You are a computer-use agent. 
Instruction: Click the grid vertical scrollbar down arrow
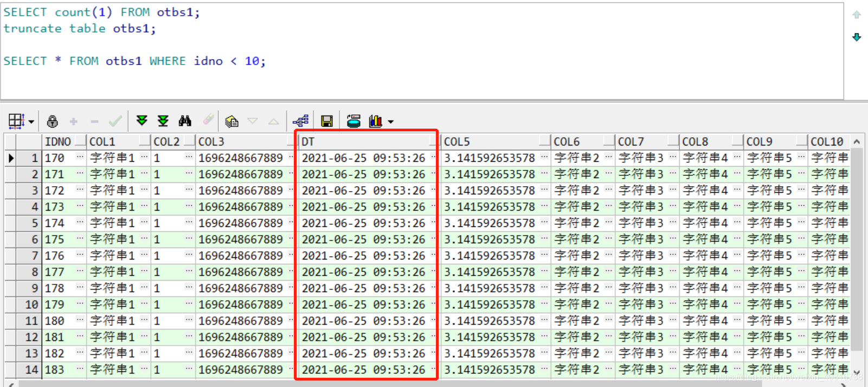click(857, 373)
